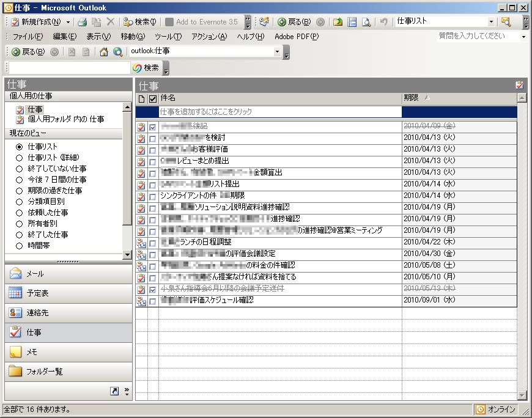Open the メール pane via its envelope icon
Image resolution: width=532 pixels, height=418 pixels.
(x=15, y=274)
